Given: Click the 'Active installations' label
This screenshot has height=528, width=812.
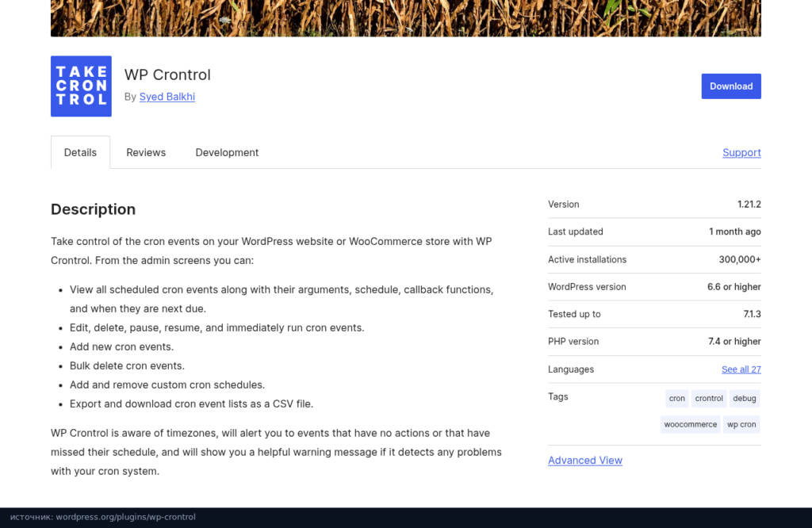Looking at the screenshot, I should click(x=587, y=259).
